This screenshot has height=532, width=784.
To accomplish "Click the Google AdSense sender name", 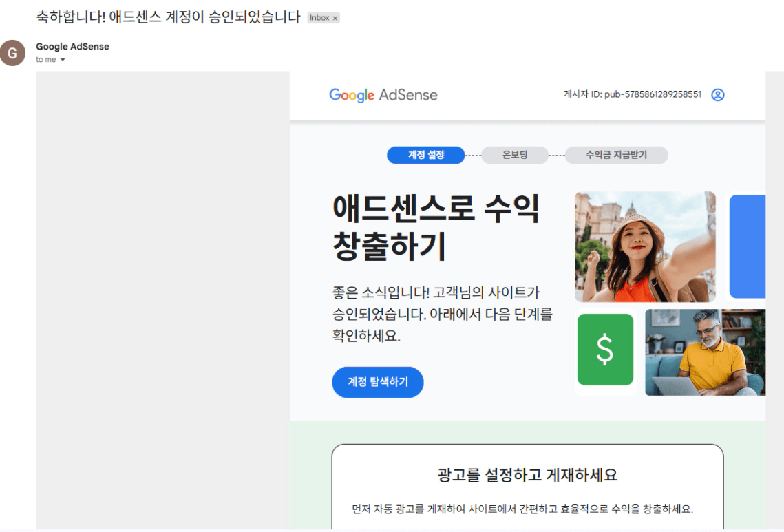I will coord(72,47).
